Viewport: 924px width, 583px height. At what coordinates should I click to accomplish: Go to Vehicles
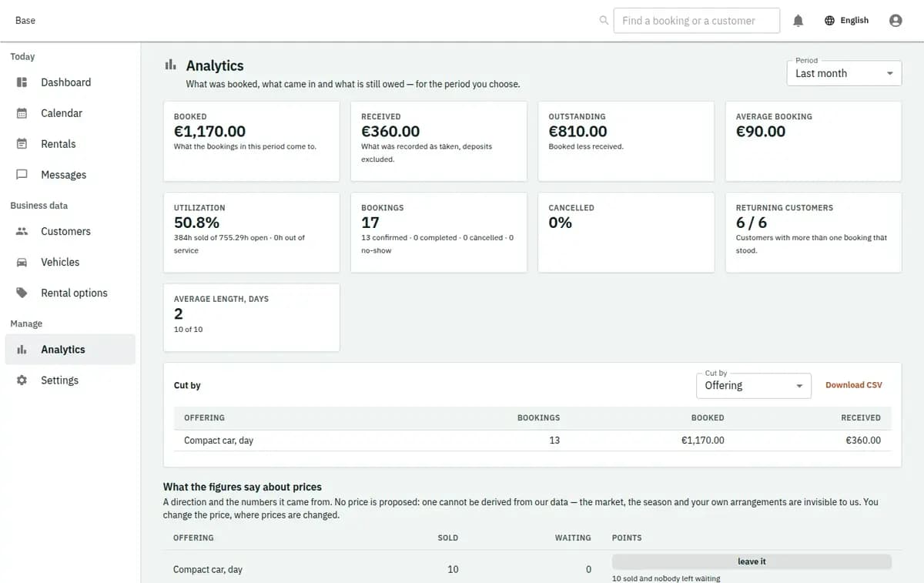pyautogui.click(x=70, y=262)
